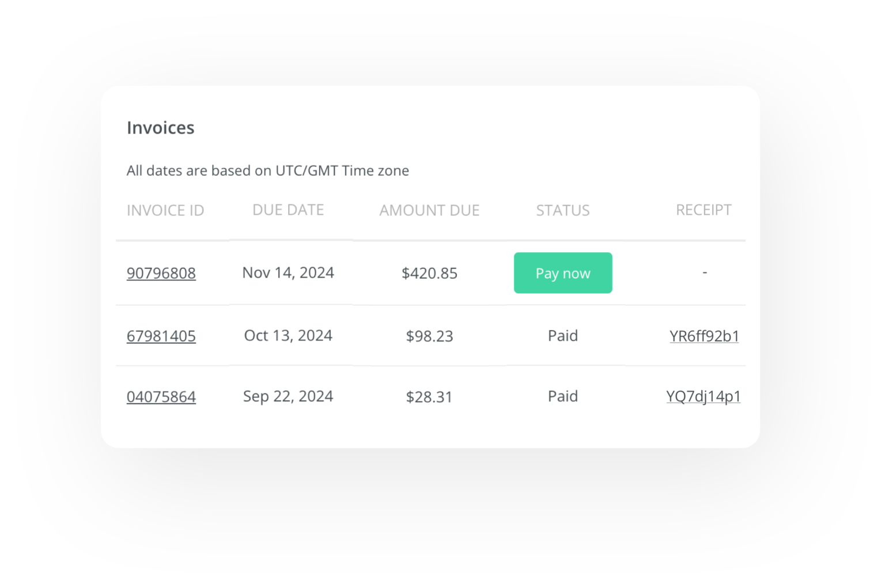This screenshot has height=588, width=885.
Task: Open invoice 90796808
Action: pyautogui.click(x=161, y=273)
